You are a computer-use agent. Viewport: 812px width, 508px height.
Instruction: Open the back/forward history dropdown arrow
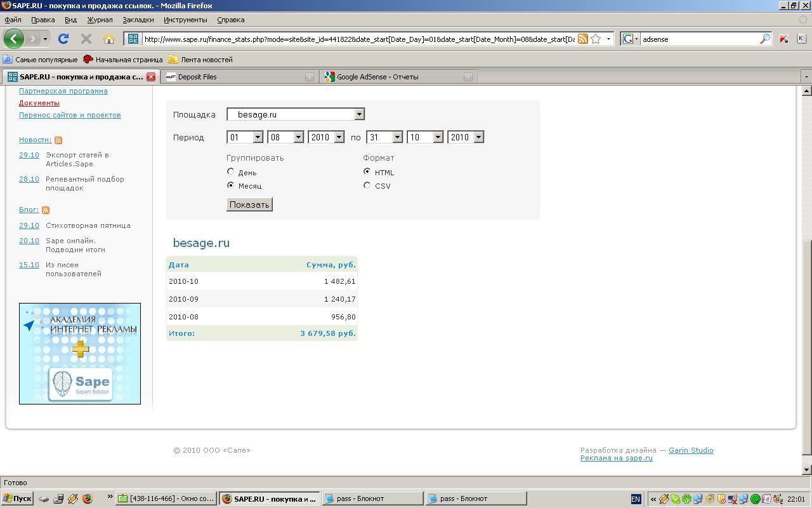pyautogui.click(x=45, y=39)
